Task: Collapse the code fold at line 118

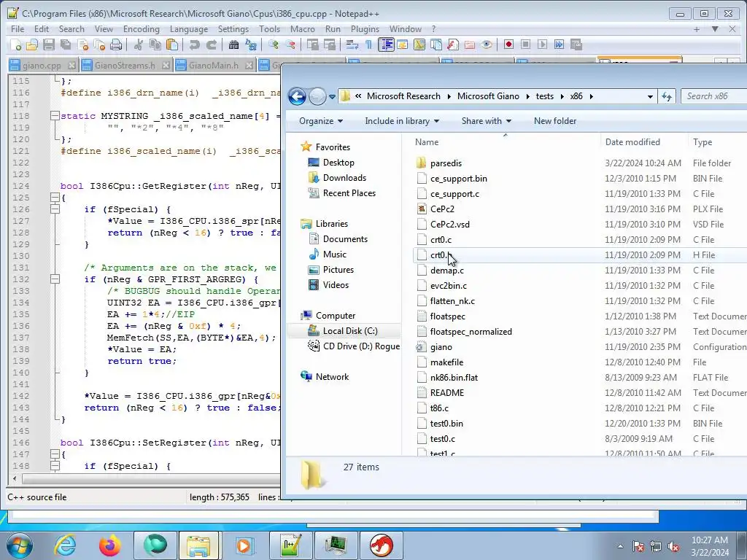Action: coord(55,116)
